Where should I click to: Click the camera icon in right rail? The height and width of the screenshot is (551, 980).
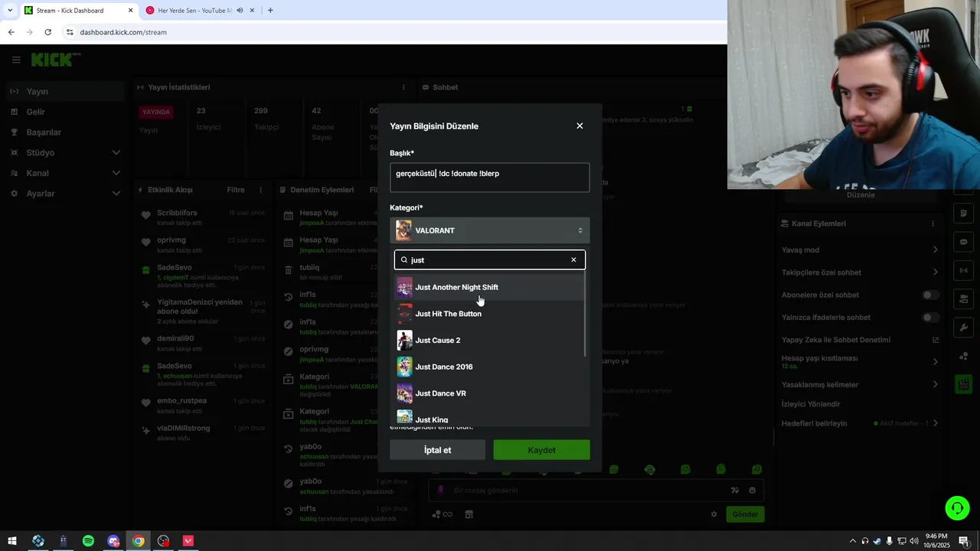963,298
